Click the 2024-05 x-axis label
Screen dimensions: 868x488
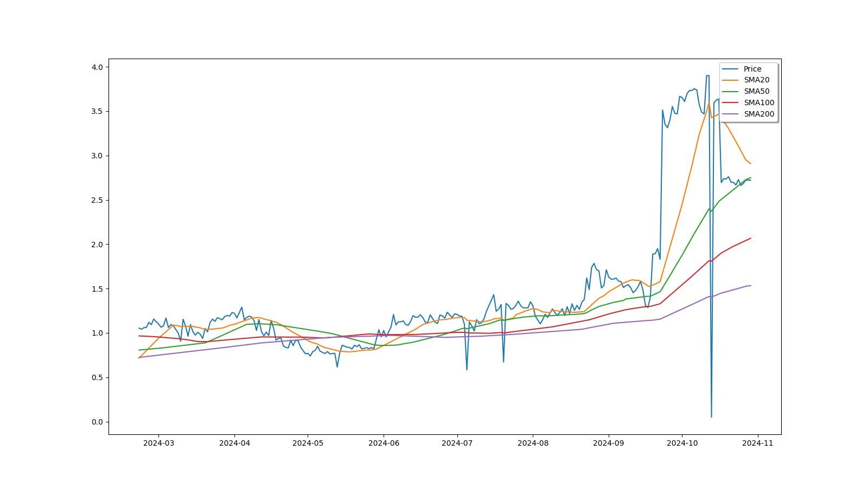pyautogui.click(x=308, y=443)
